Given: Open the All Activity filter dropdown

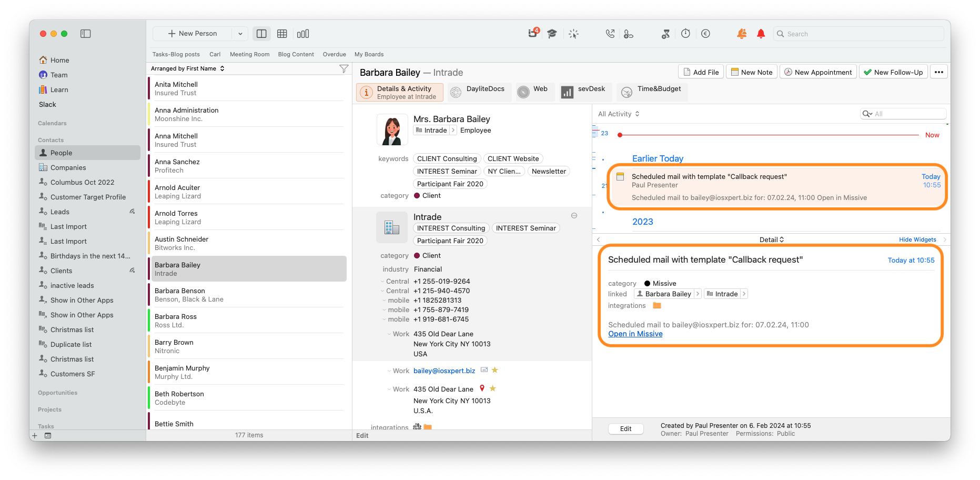Looking at the screenshot, I should point(619,114).
